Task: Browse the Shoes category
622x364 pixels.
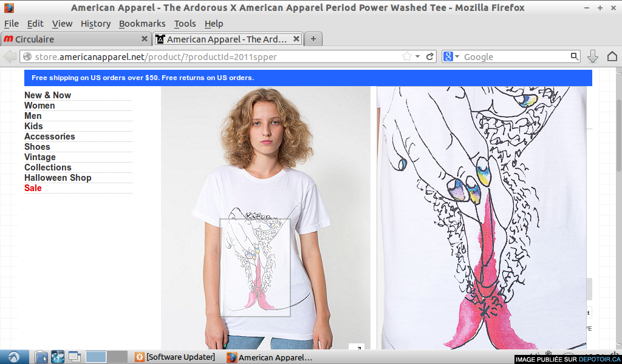Action: tap(37, 147)
